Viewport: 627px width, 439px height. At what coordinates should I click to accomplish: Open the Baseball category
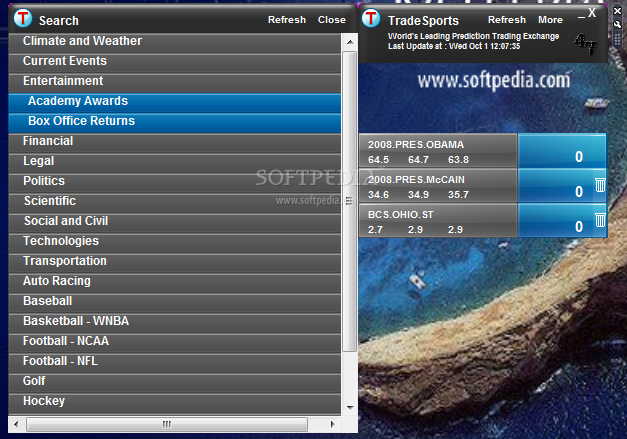pyautogui.click(x=175, y=303)
